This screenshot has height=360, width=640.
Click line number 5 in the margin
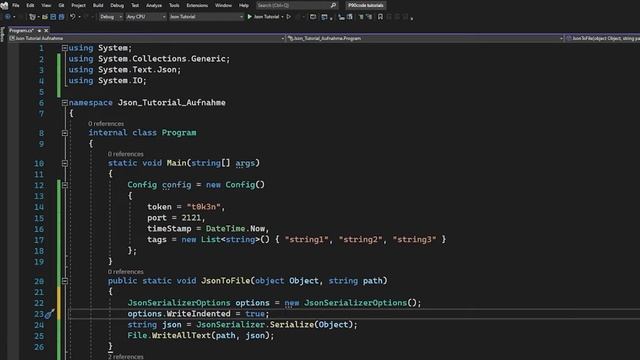41,91
